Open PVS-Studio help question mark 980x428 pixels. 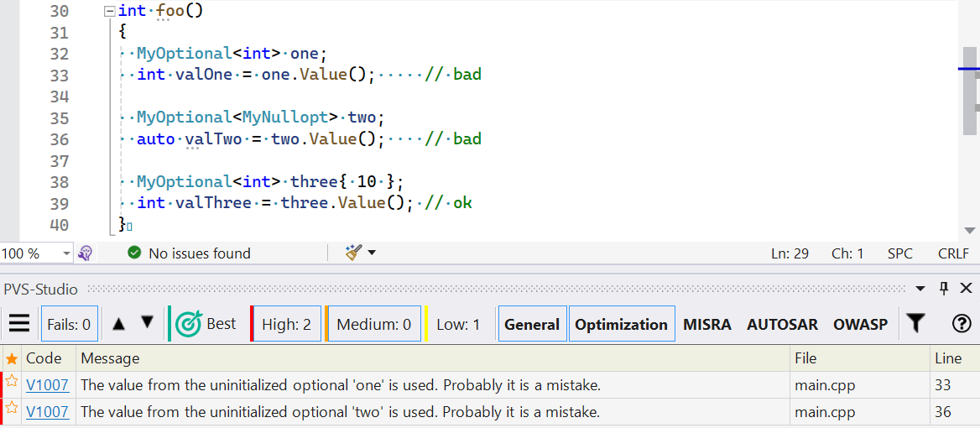[962, 324]
